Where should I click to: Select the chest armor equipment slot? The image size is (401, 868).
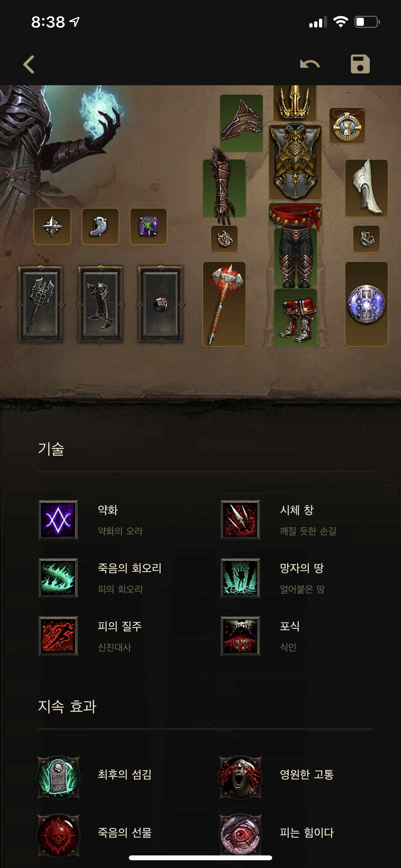295,162
